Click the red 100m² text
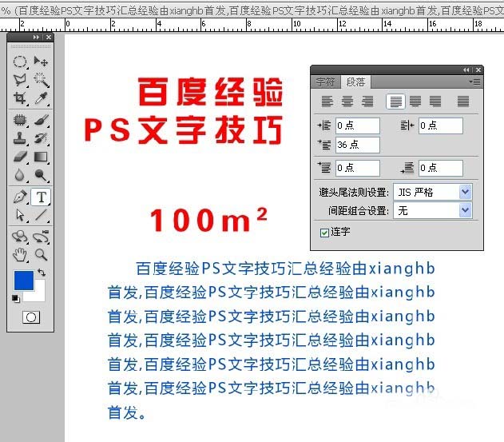 (x=208, y=219)
